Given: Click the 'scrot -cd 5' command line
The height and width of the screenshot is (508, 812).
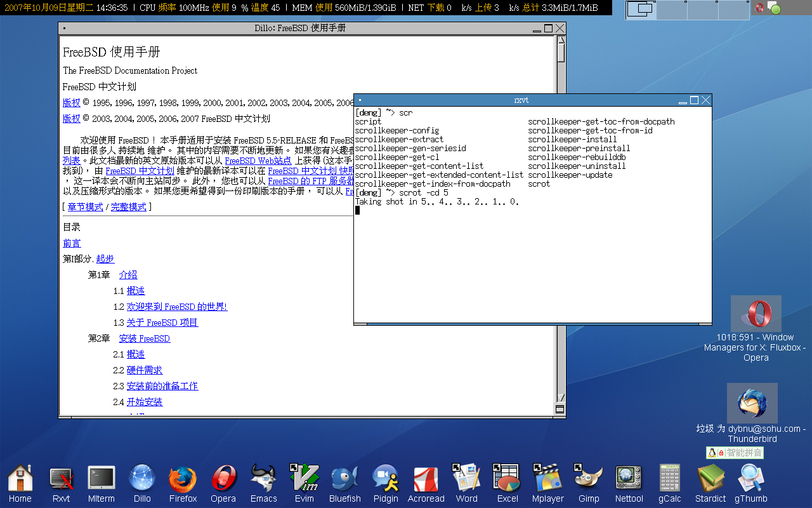Looking at the screenshot, I should 402,192.
